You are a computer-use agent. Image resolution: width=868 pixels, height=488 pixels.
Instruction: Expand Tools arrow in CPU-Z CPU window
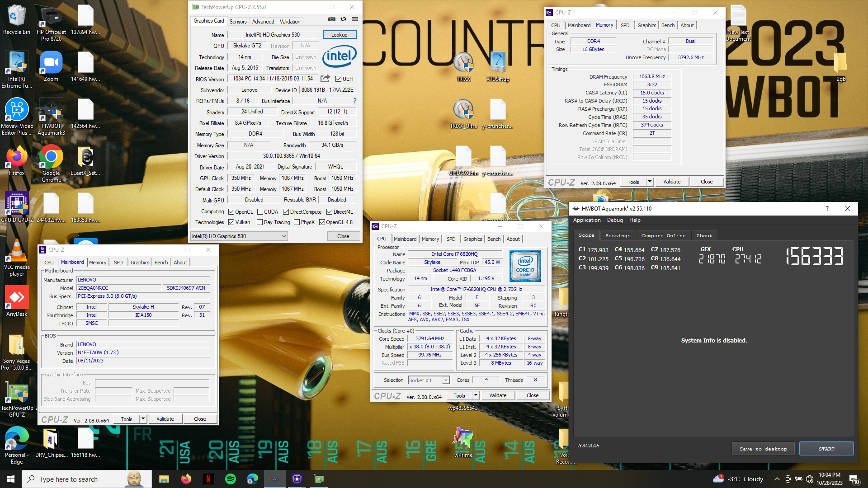tap(476, 395)
